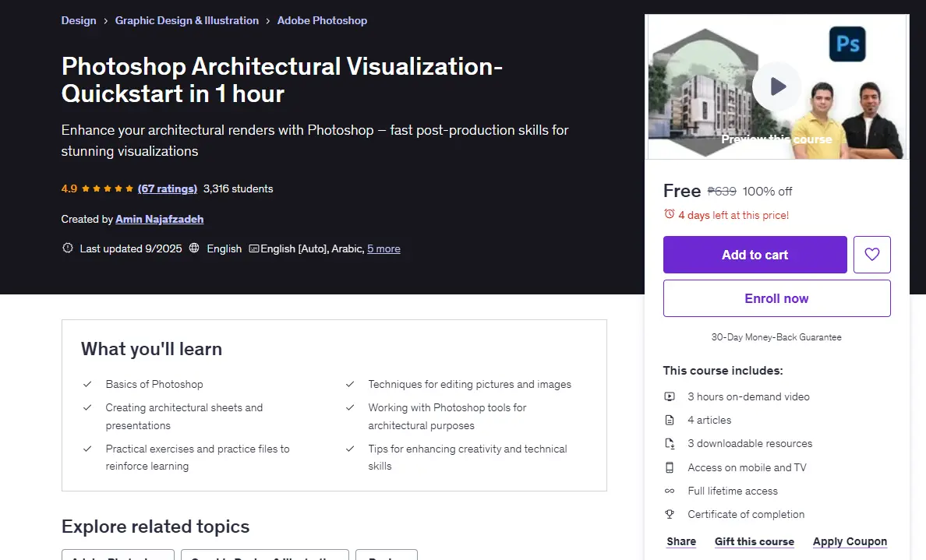This screenshot has height=560, width=926.
Task: Click Full lifetime access text
Action: [x=732, y=491]
